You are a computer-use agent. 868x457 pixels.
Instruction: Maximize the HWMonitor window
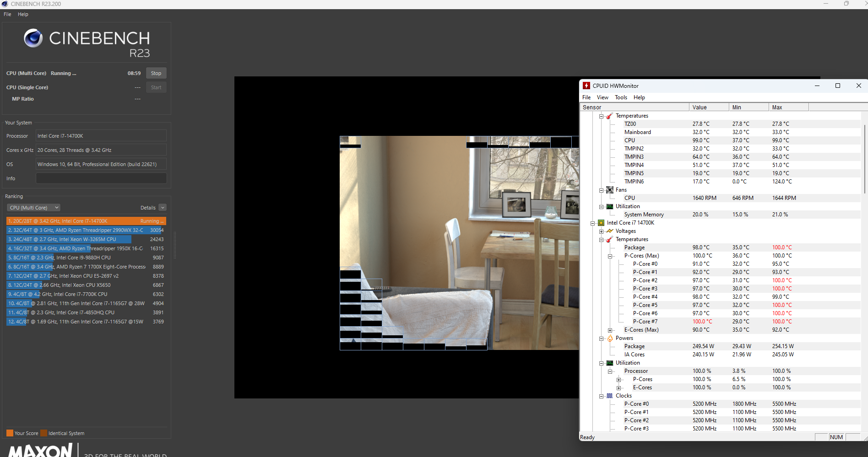[x=838, y=86]
